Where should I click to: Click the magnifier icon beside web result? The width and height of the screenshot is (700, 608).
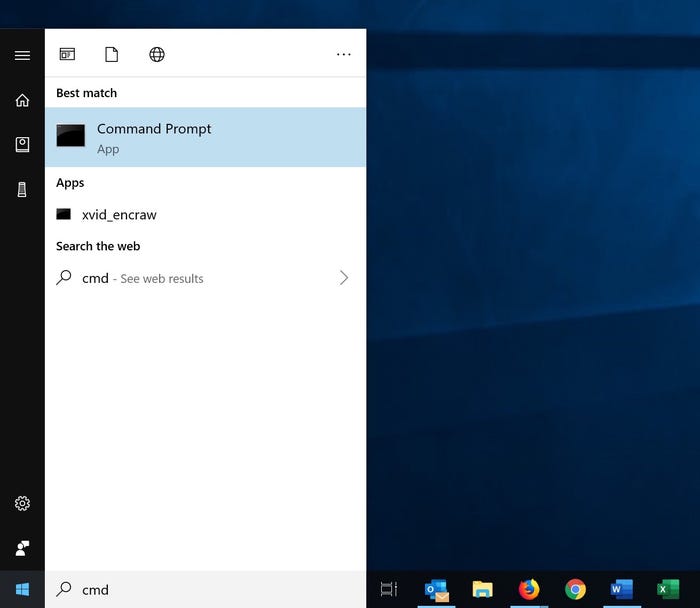pos(63,277)
